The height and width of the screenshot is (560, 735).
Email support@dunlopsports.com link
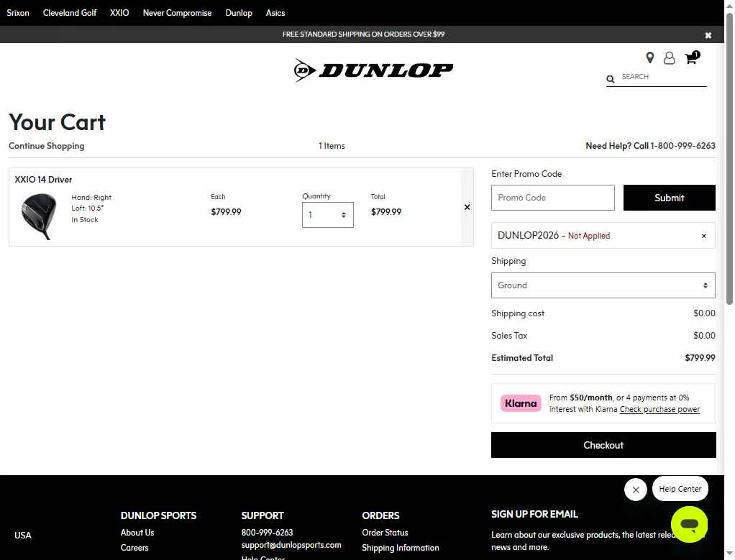click(x=291, y=545)
